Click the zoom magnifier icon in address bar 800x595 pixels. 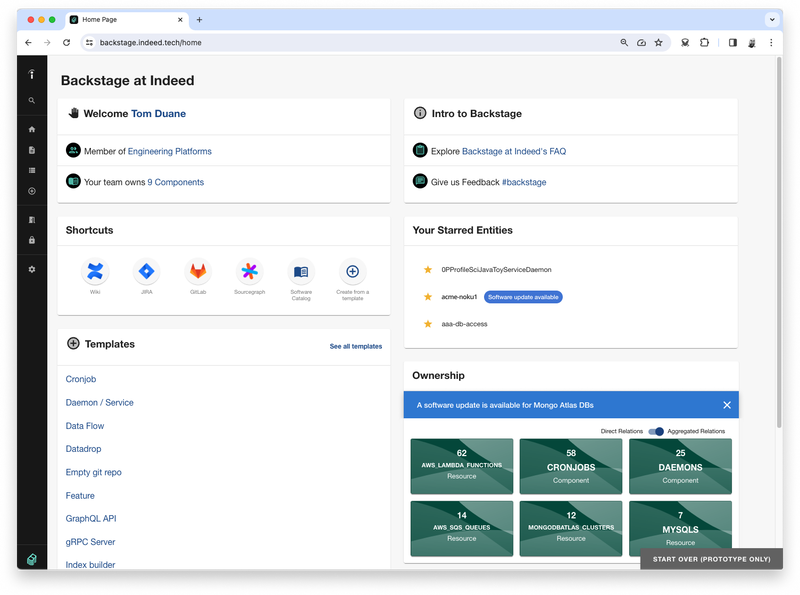pos(624,42)
